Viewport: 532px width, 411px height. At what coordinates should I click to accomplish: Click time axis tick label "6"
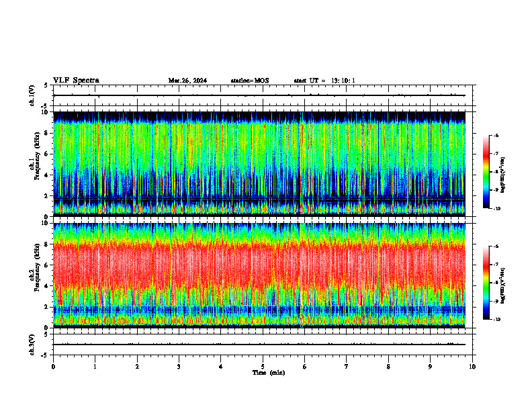304,367
